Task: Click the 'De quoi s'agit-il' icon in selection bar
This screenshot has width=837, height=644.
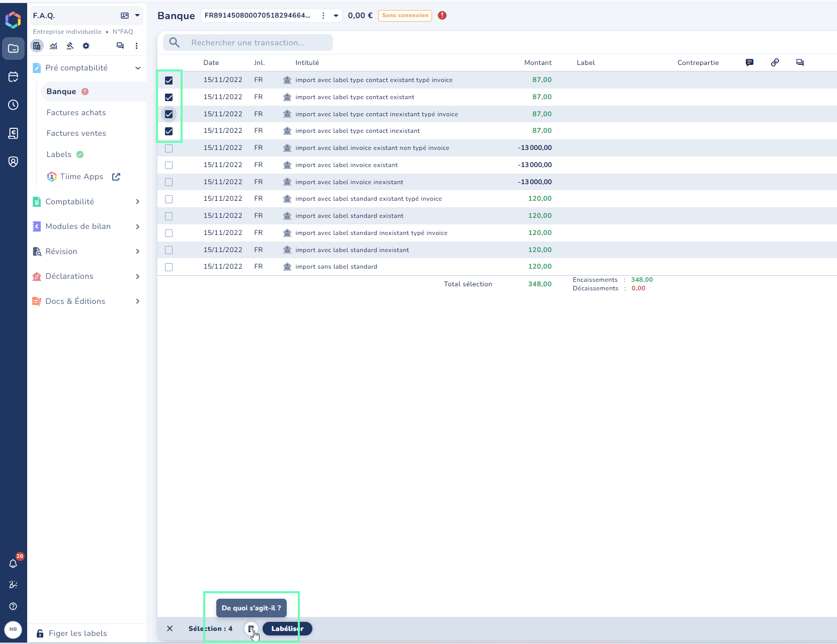Action: click(251, 628)
